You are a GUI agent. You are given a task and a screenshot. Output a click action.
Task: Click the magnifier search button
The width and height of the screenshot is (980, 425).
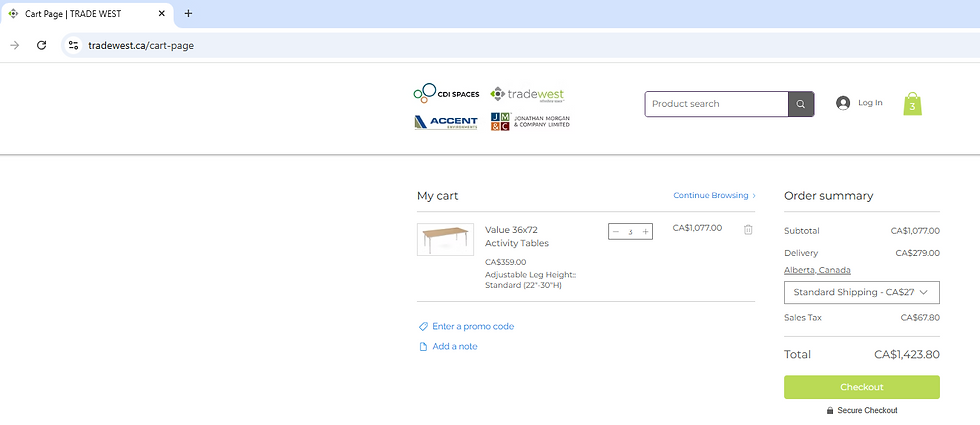click(x=801, y=104)
